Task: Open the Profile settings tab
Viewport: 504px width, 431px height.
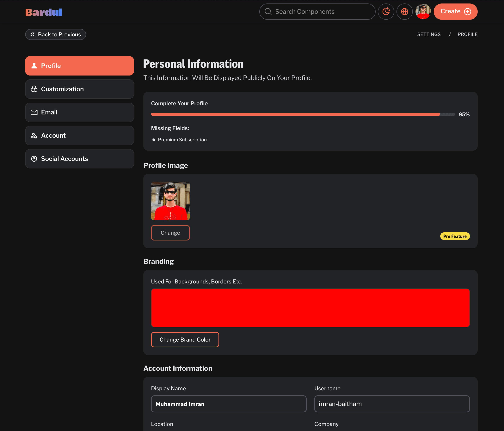Action: pos(80,66)
